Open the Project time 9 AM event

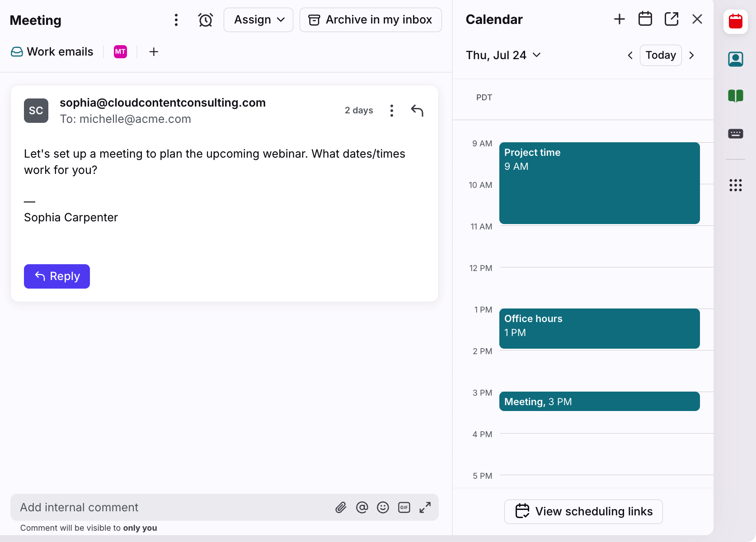click(x=600, y=183)
